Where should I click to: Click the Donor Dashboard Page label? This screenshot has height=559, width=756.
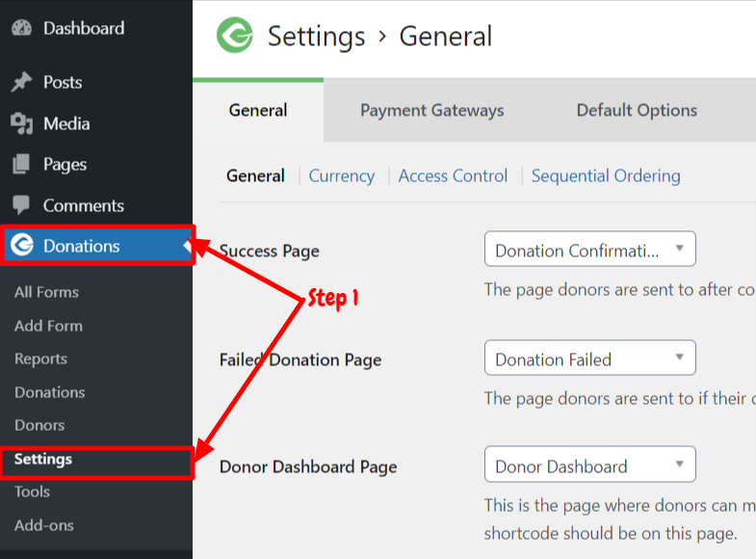[308, 466]
